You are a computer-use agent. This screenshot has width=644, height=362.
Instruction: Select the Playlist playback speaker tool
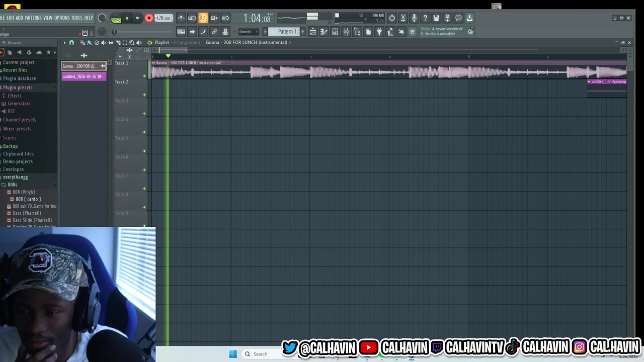139,43
